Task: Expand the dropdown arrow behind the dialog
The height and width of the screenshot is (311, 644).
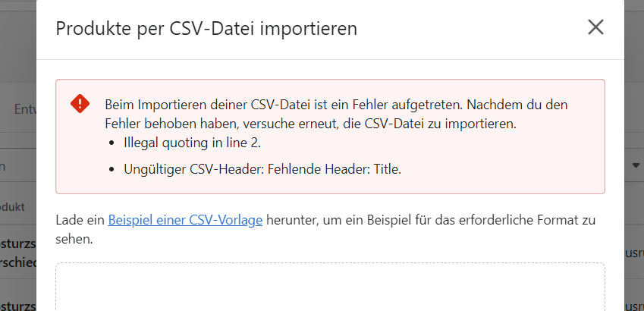Action: point(635,165)
